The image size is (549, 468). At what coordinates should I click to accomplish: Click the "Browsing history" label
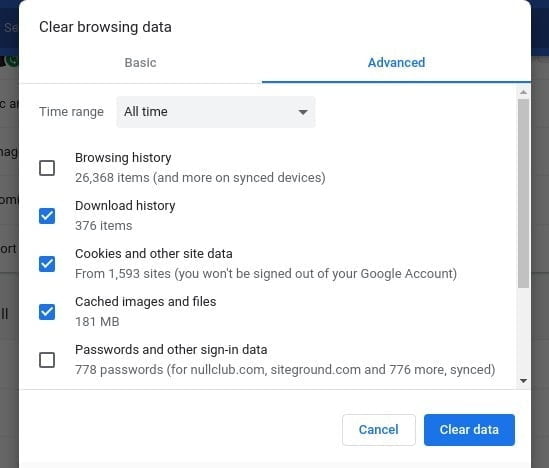coord(123,158)
